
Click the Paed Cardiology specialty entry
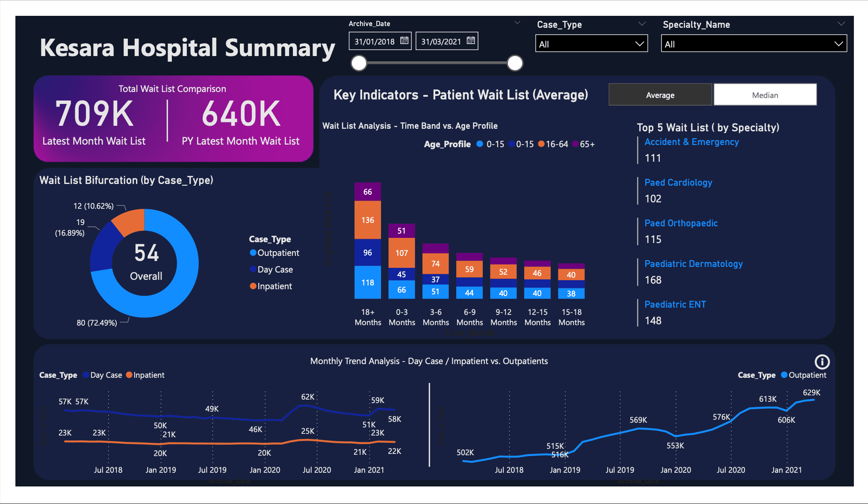point(678,183)
